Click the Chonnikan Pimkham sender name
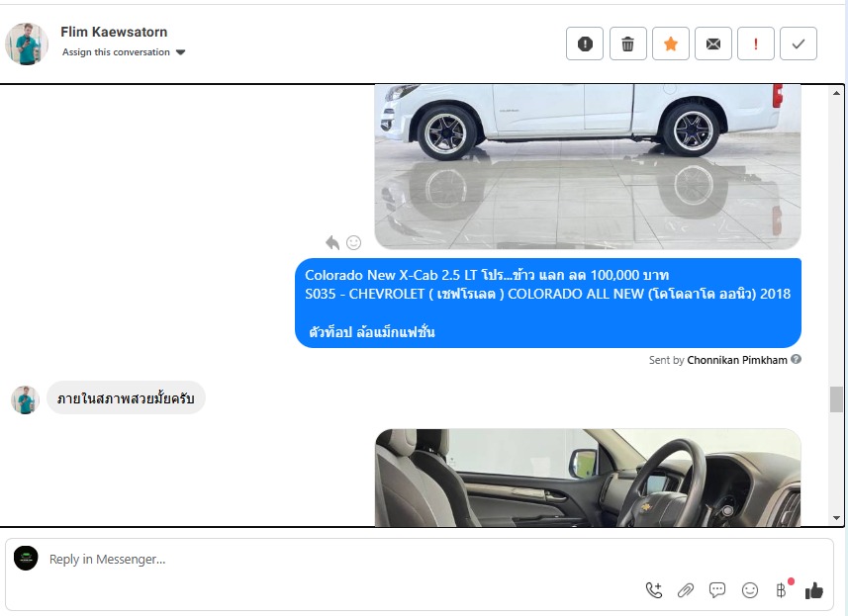848x616 pixels. pyautogui.click(x=737, y=360)
